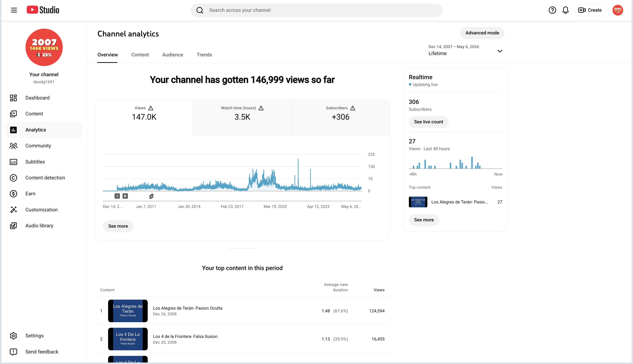Open the Audio library icon
The image size is (633, 364).
coord(14,226)
